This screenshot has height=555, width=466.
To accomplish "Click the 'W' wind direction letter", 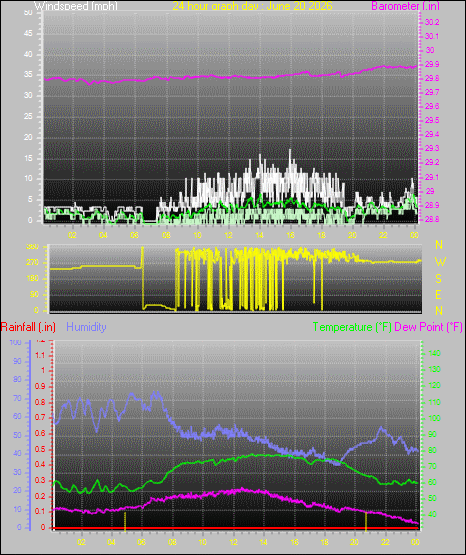I will click(440, 262).
